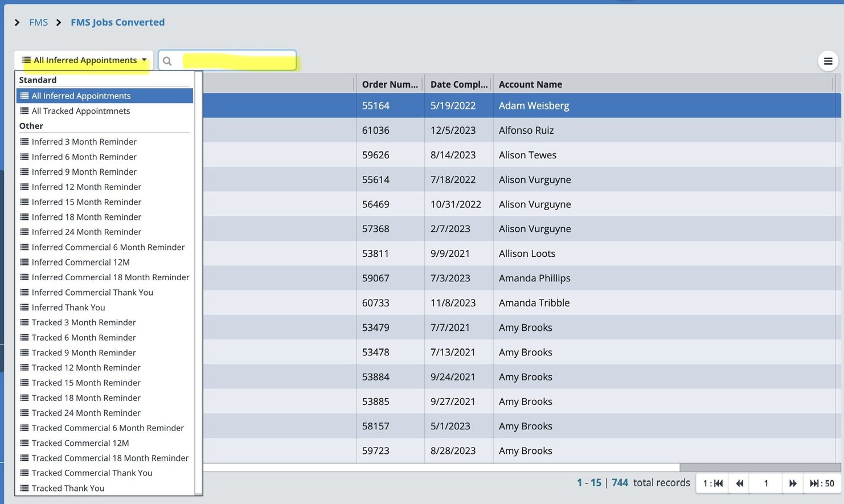Sort by Account Name column header
This screenshot has width=844, height=504.
[x=663, y=84]
